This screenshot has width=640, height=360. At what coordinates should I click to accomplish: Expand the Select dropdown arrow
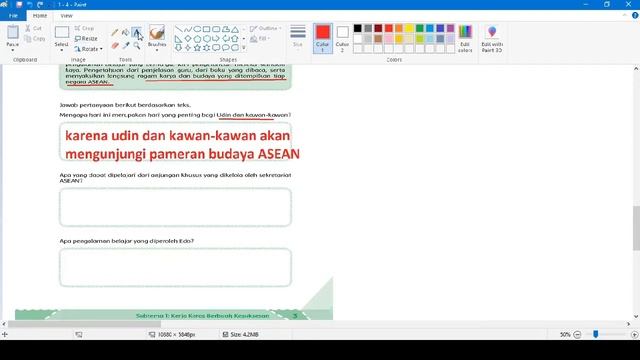[x=62, y=50]
